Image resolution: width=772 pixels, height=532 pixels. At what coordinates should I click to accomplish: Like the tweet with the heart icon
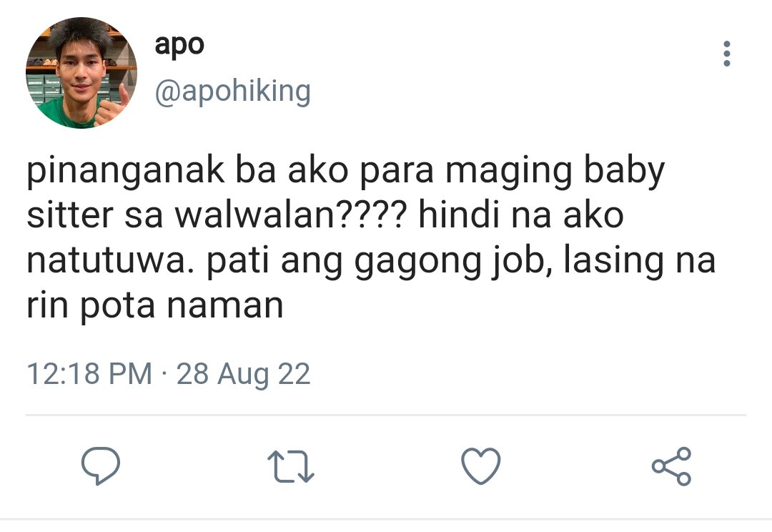coord(481,466)
